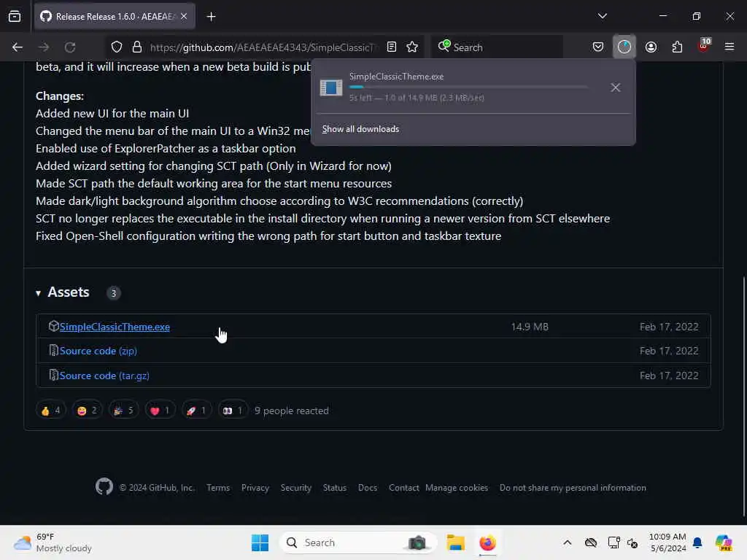Open the weather widget showing 69°F
Viewport: 747px width, 560px height.
[x=53, y=542]
